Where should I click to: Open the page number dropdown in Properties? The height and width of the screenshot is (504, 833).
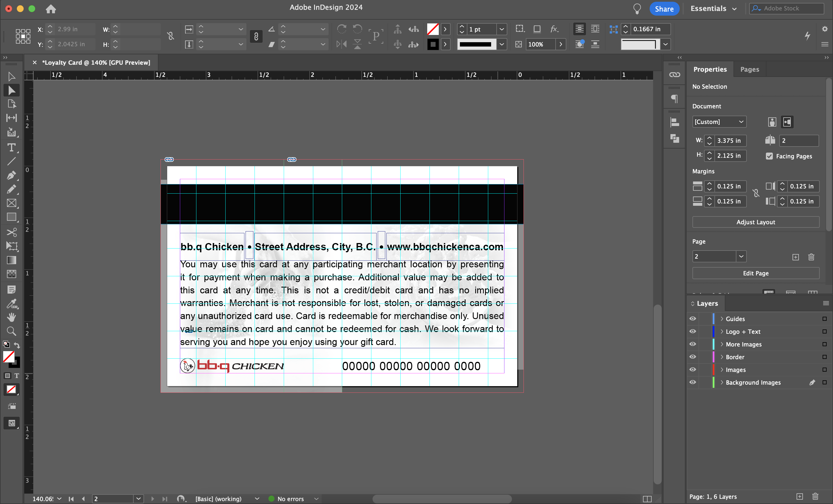coord(741,256)
